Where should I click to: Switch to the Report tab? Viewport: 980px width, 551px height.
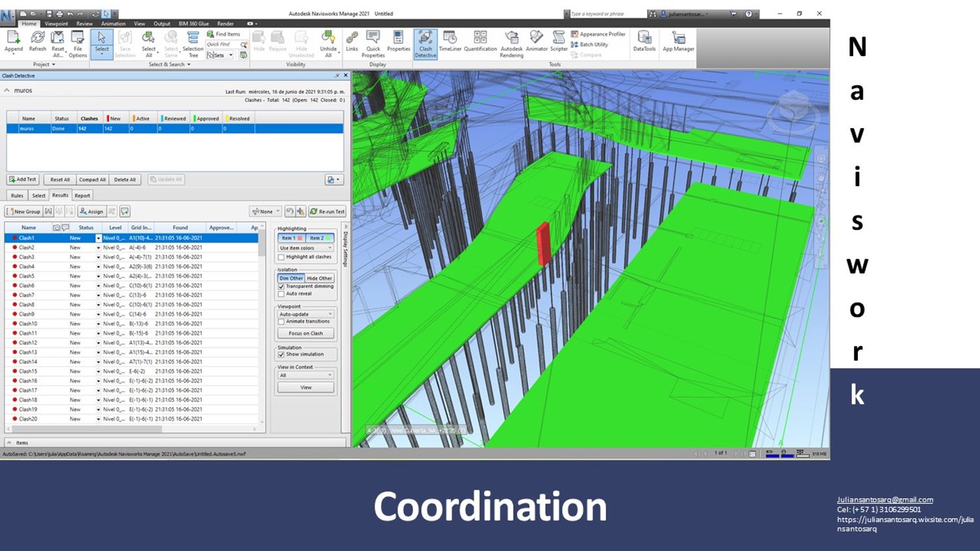click(82, 196)
